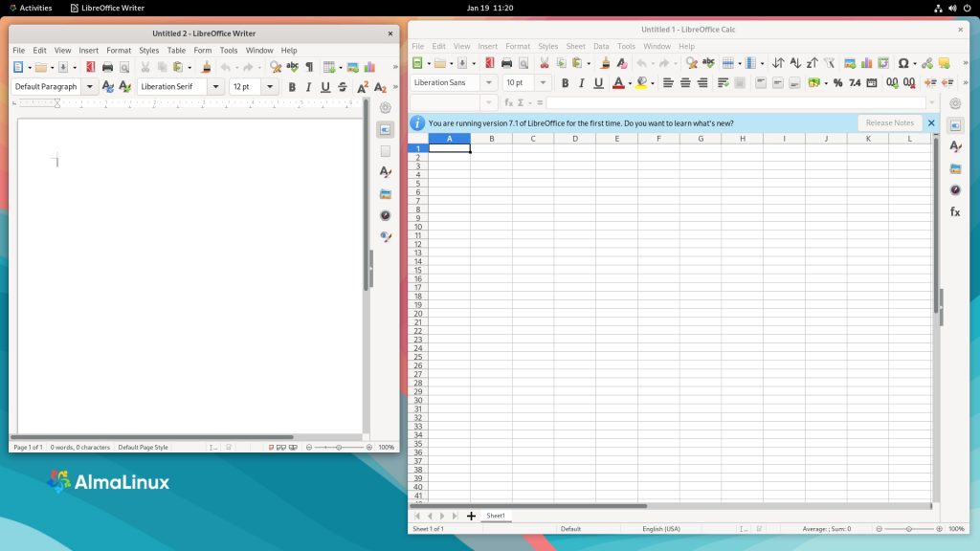This screenshot has height=551, width=980.
Task: Expand the font size dropdown in Writer
Action: [x=269, y=86]
